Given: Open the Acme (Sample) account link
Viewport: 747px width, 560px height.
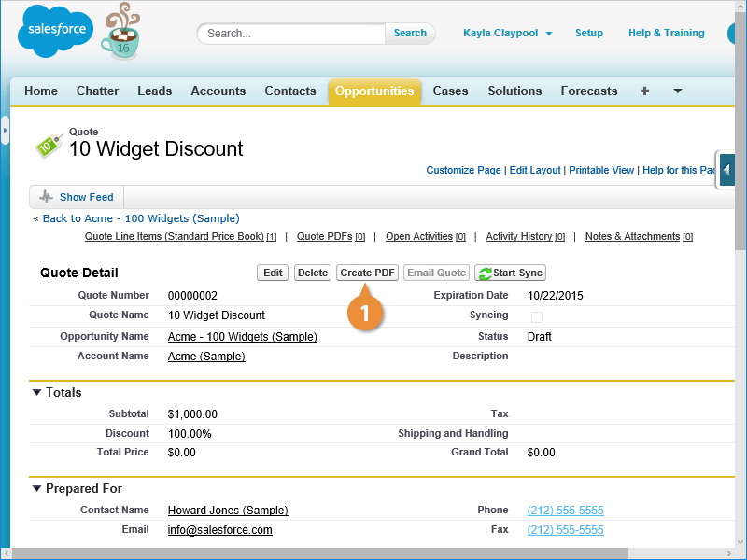Looking at the screenshot, I should pos(206,357).
